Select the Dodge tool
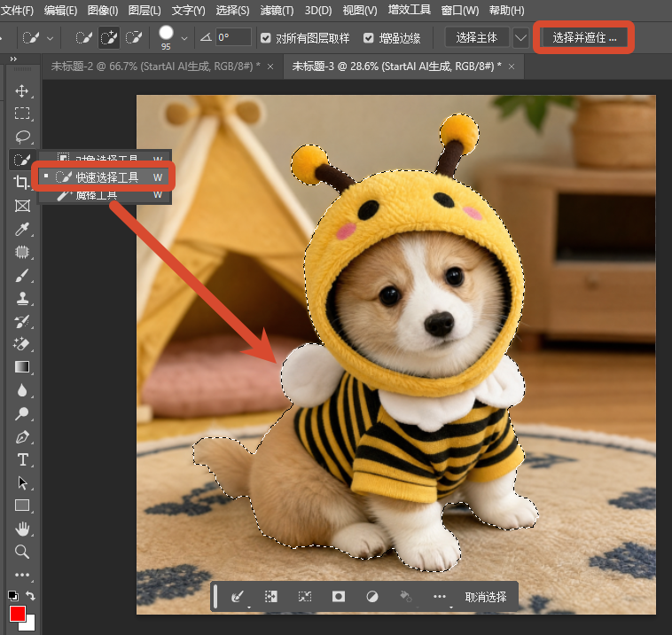The image size is (672, 635). coord(22,413)
